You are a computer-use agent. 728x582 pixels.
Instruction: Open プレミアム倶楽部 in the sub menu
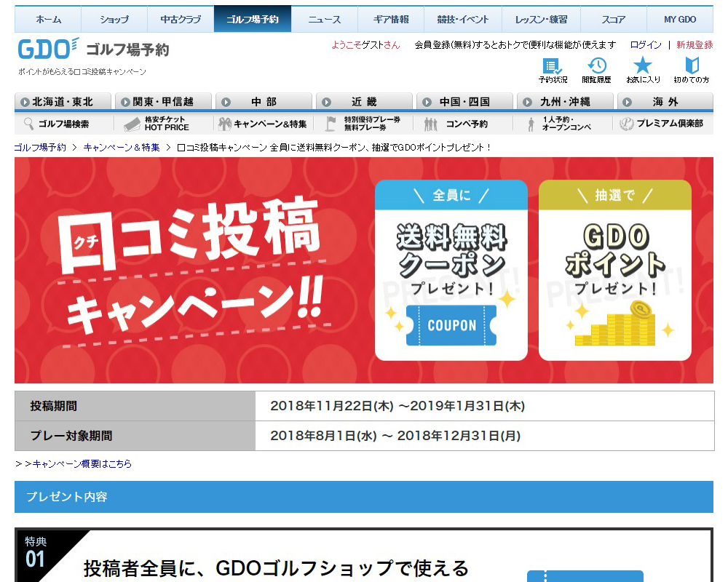click(665, 124)
